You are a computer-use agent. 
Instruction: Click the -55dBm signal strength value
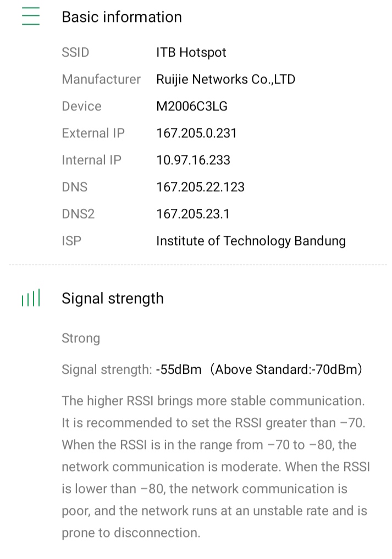(x=179, y=370)
